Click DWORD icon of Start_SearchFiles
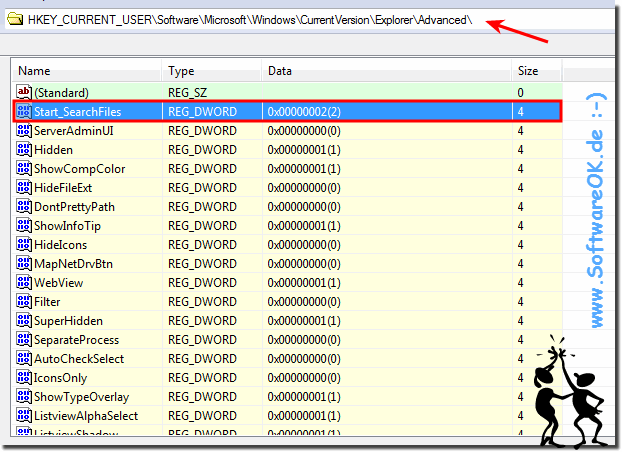622x452 pixels. coord(24,112)
